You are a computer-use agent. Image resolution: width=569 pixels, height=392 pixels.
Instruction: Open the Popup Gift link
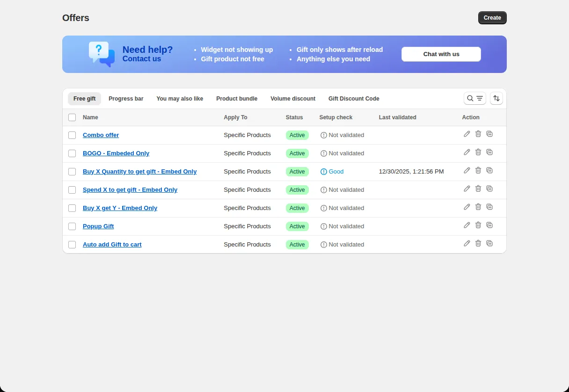[98, 226]
